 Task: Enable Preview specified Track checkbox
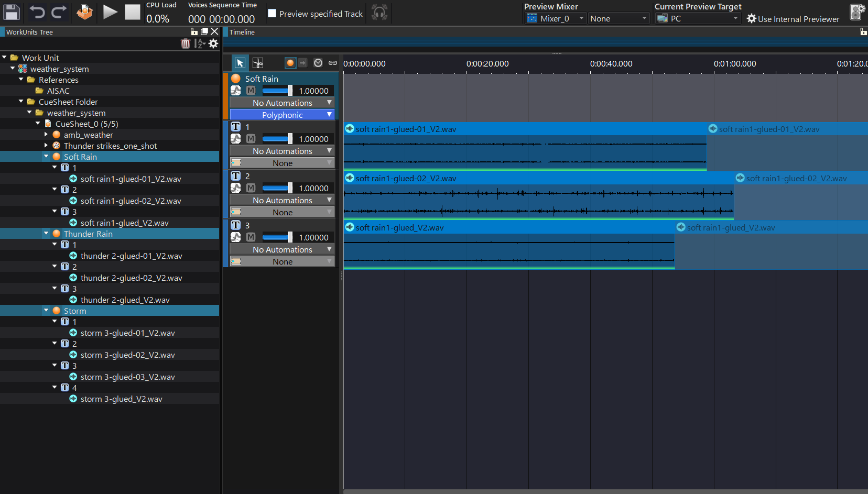pos(272,14)
